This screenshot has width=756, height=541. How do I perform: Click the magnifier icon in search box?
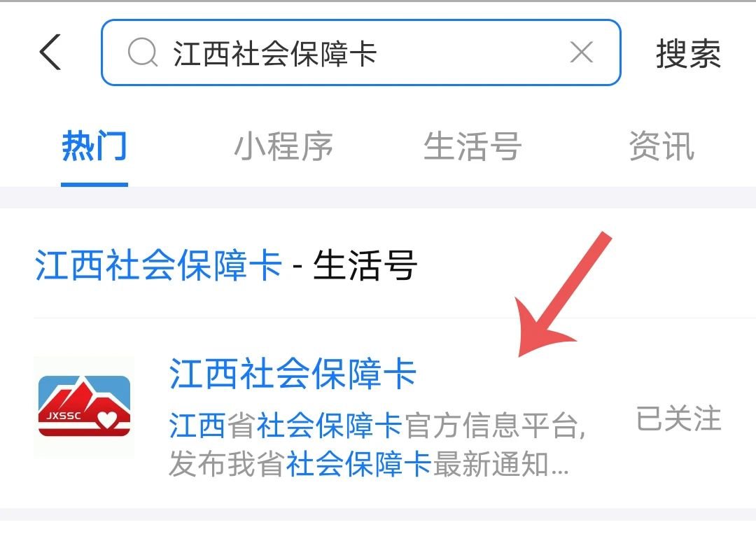[x=143, y=52]
